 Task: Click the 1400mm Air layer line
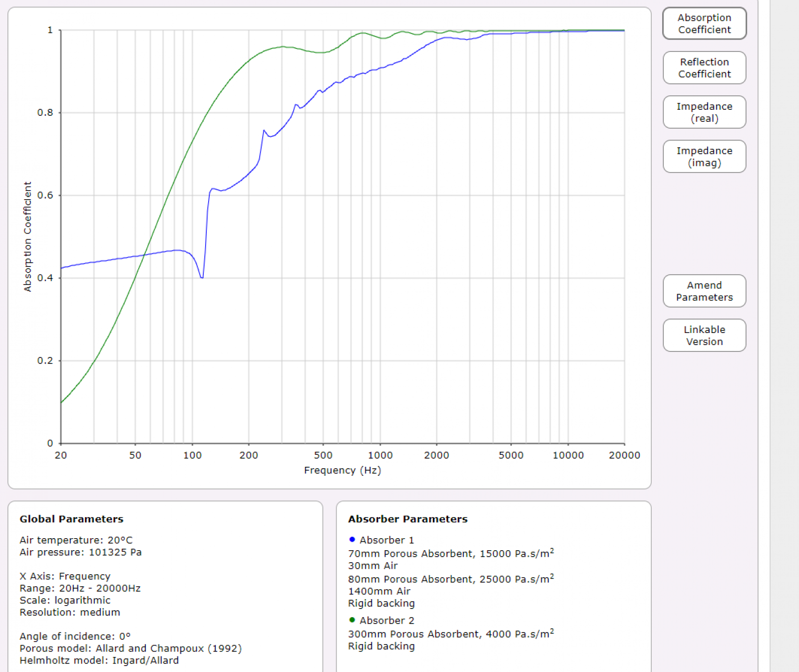(379, 591)
